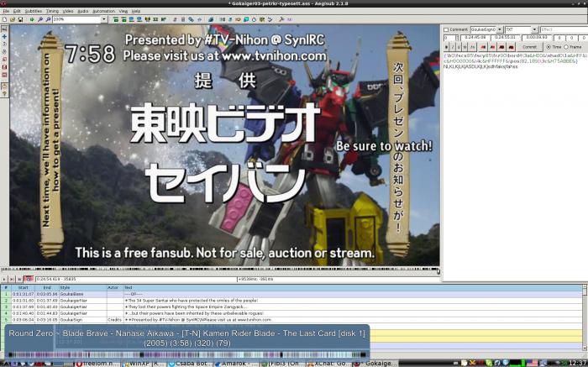The image size is (588, 367).
Task: Choose the secondary color swatch button
Action: (492, 47)
